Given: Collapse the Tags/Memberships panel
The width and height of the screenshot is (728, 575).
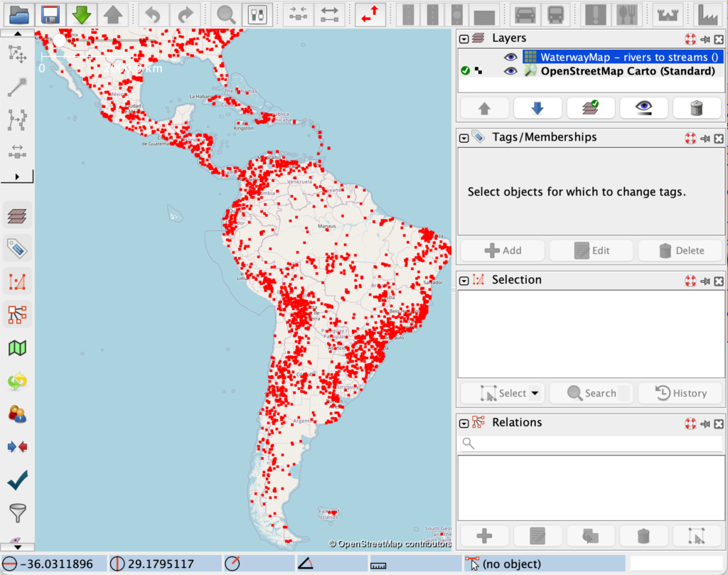Looking at the screenshot, I should pyautogui.click(x=464, y=137).
